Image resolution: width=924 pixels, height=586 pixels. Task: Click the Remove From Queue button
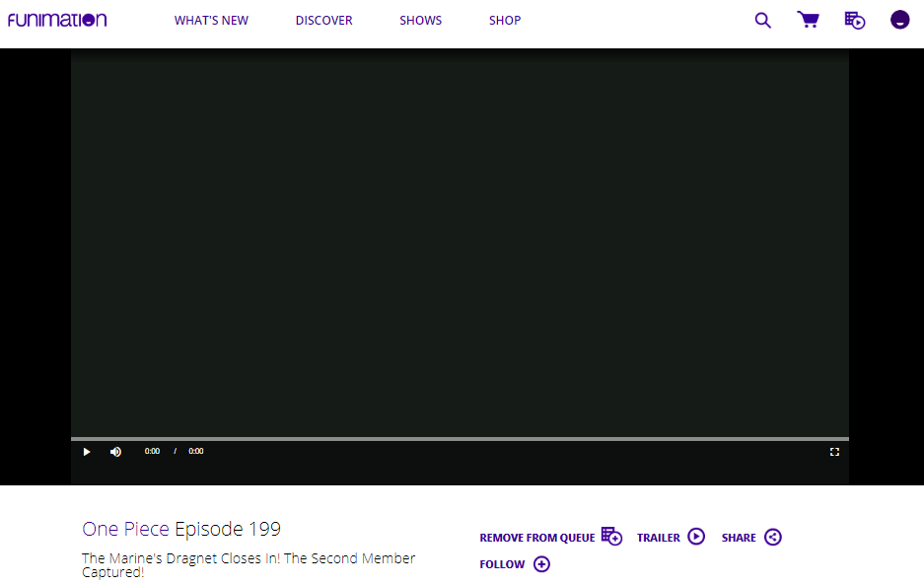tap(550, 537)
